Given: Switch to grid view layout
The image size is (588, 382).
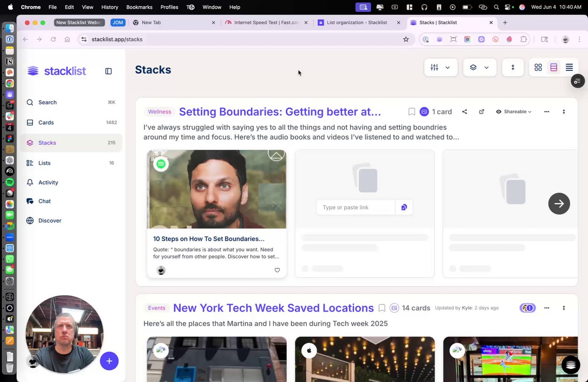Looking at the screenshot, I should 538,68.
